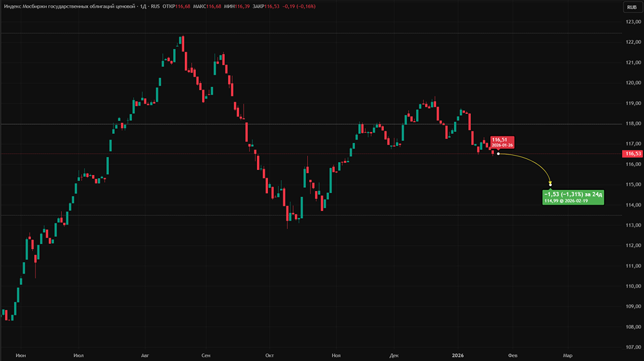The height and width of the screenshot is (361, 644).
Task: Click the 'Окт' label on time axis
Action: [269, 355]
